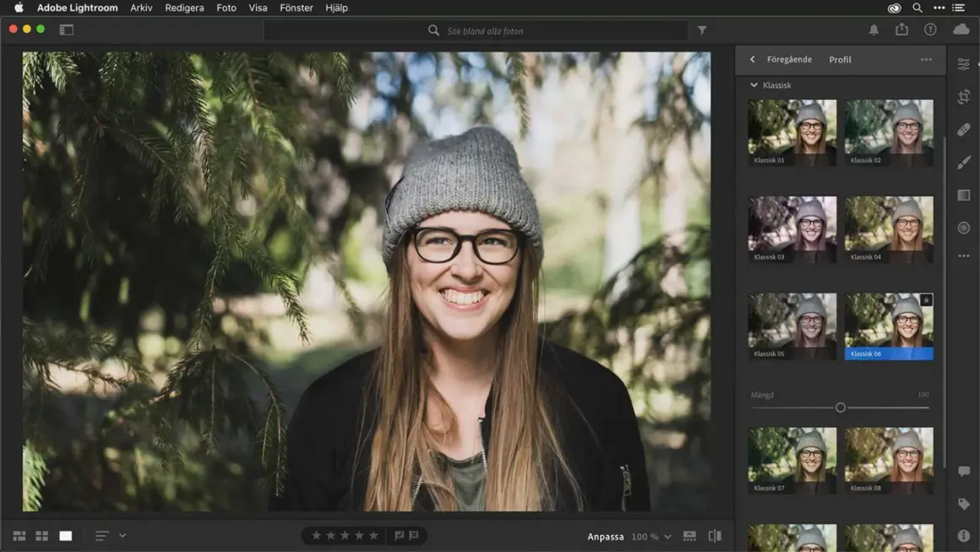Open Spotlight search in menu bar
This screenshot has height=552, width=980.
(917, 8)
